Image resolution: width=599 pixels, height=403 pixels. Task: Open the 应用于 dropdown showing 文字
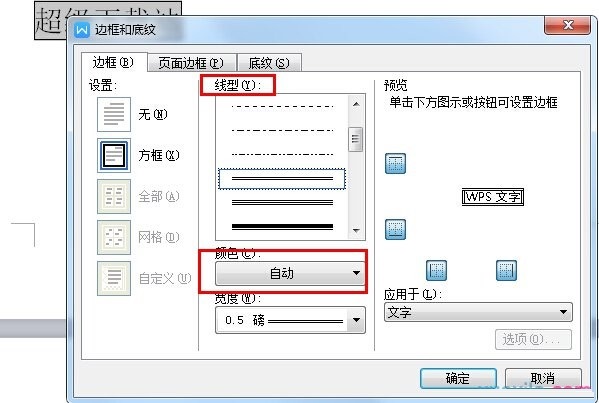[478, 312]
